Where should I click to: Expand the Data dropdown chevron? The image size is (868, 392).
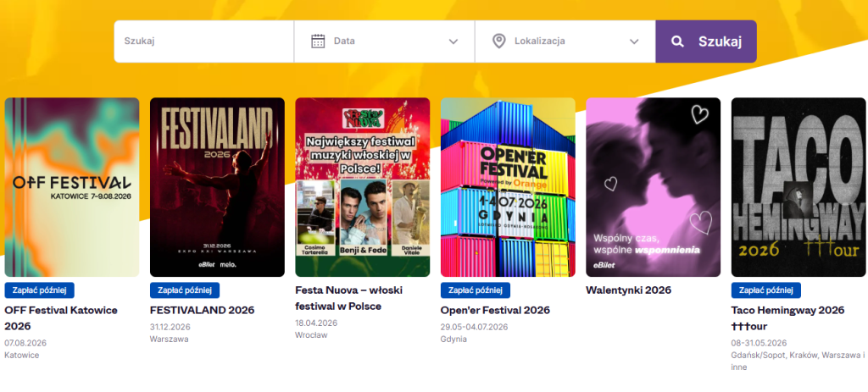[453, 41]
